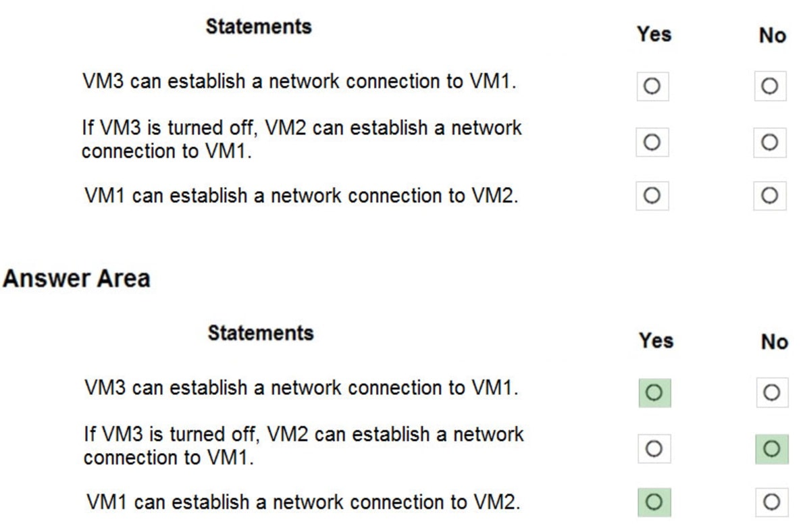Click the 'Statements' header under Answer Area
The width and height of the screenshot is (803, 532).
coord(261,333)
